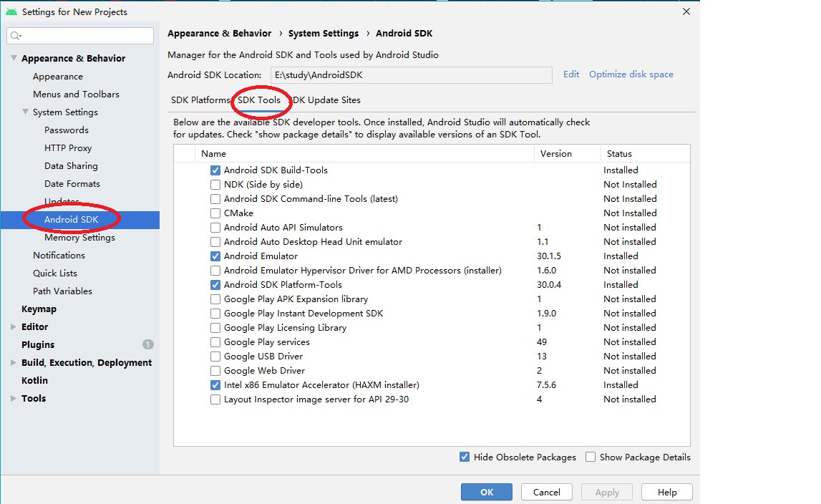The height and width of the screenshot is (504, 821).
Task: Enable Show Package Details checkbox
Action: [x=591, y=457]
